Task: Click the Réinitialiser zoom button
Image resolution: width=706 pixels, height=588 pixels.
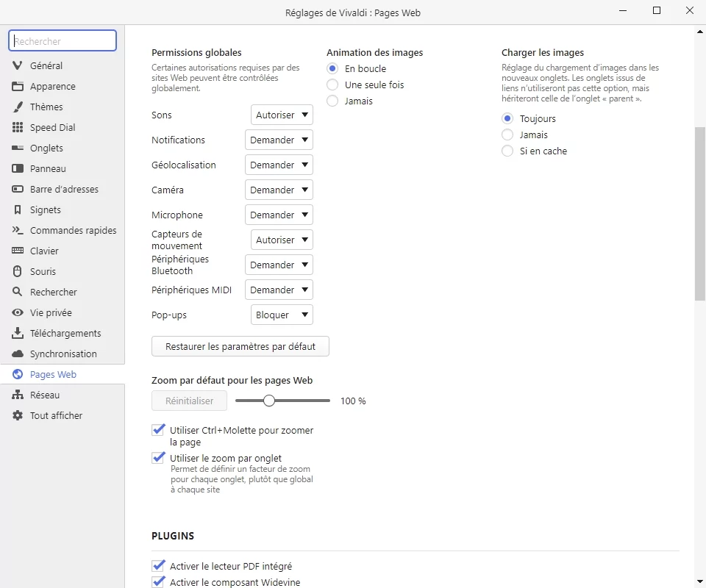Action: coord(189,401)
